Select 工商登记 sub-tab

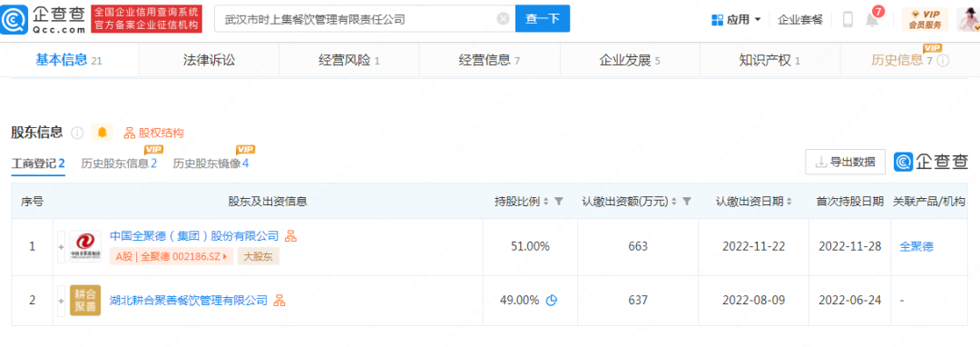coord(38,164)
